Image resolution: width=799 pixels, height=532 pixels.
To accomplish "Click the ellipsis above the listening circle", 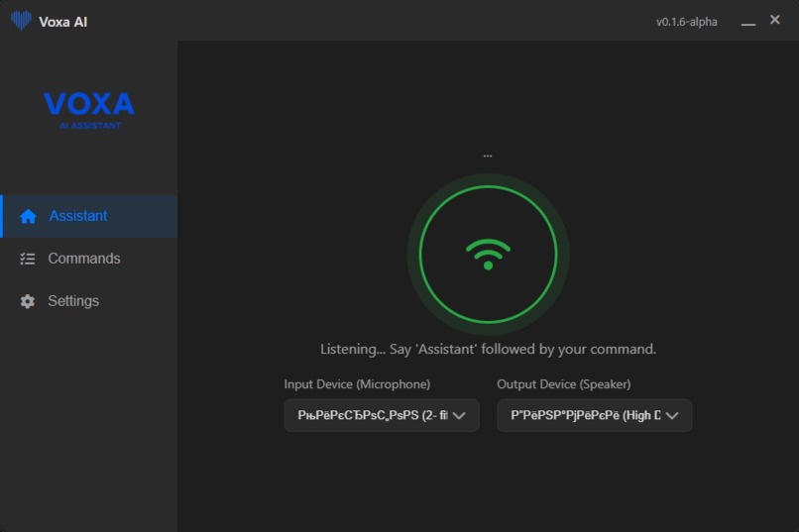I will coord(488,156).
